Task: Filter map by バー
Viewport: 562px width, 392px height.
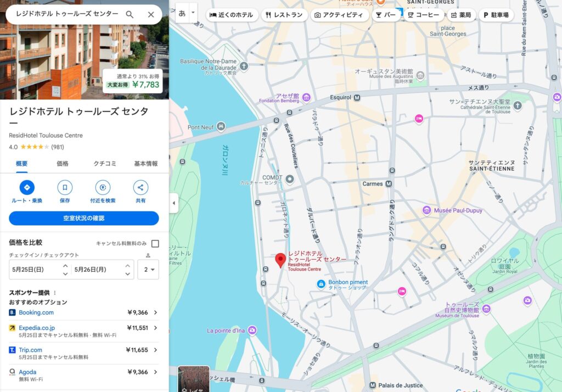Action: (386, 15)
